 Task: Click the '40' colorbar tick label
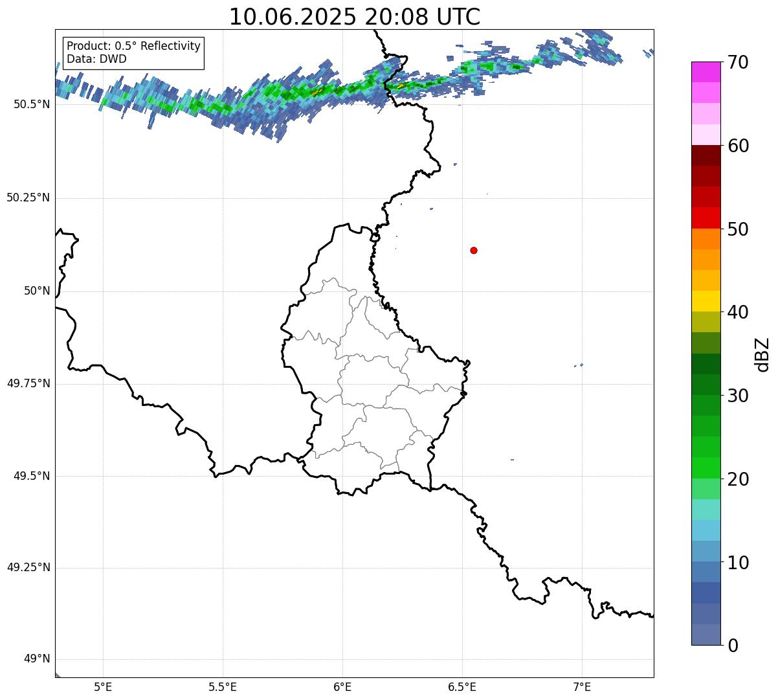739,312
